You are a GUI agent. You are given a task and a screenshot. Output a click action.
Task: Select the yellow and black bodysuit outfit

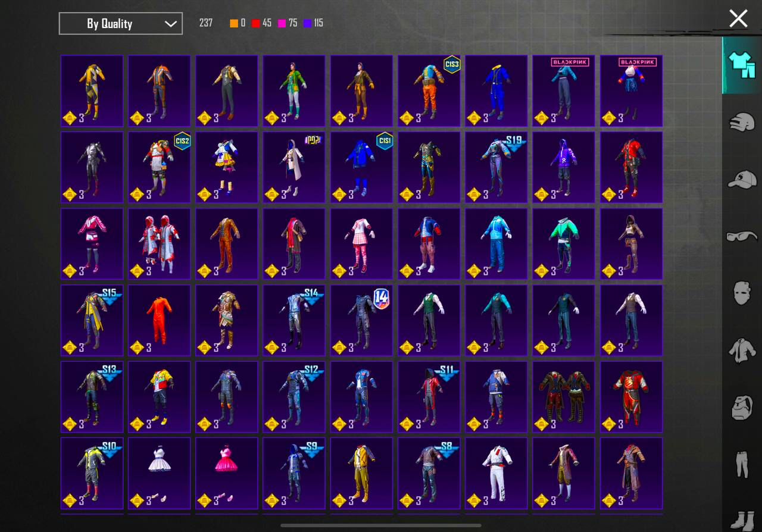(92, 91)
